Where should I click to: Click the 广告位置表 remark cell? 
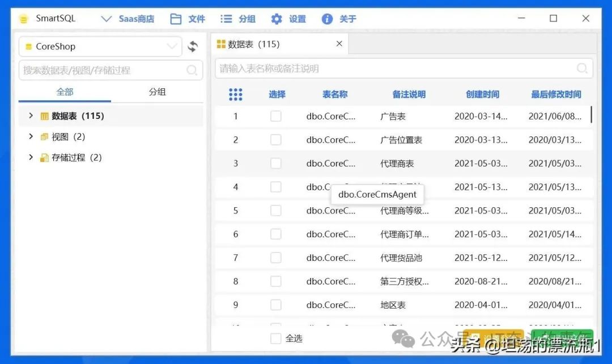[x=401, y=139]
